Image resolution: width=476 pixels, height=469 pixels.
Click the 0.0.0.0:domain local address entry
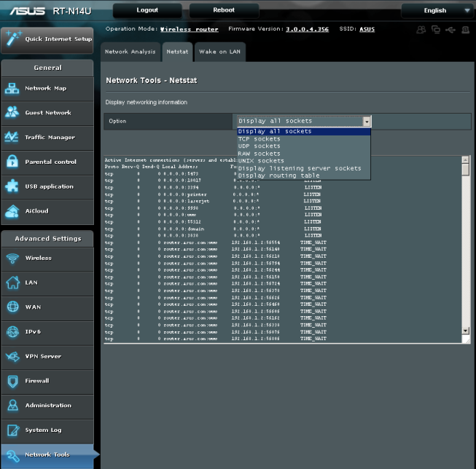click(x=184, y=229)
